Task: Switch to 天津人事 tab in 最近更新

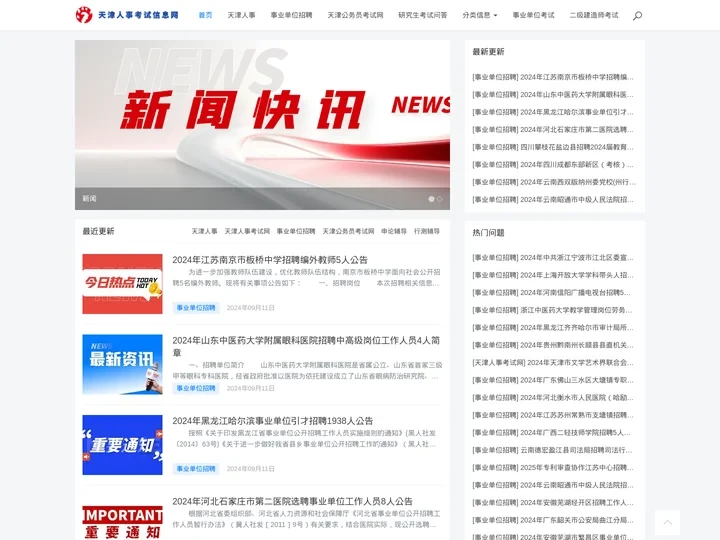Action: coord(204,231)
